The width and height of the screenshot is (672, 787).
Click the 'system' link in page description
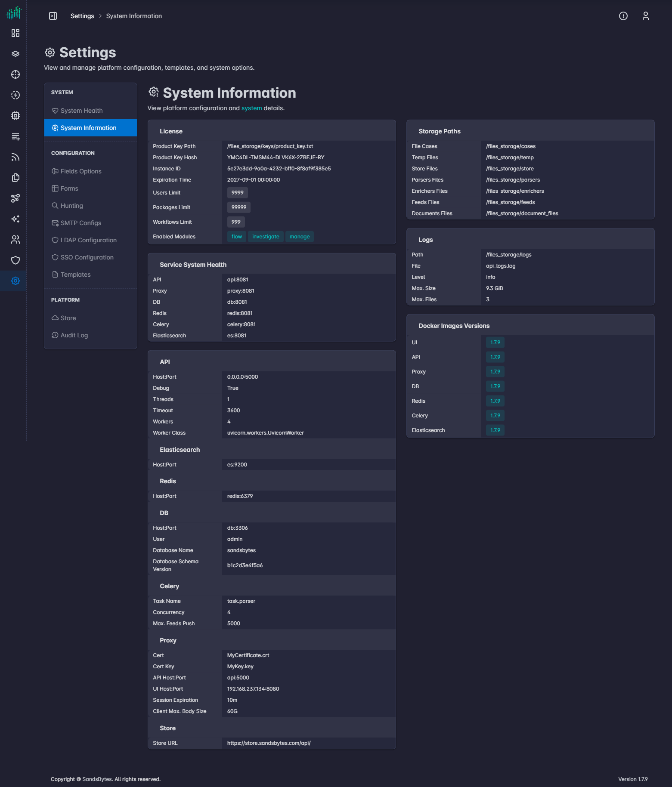(x=251, y=108)
